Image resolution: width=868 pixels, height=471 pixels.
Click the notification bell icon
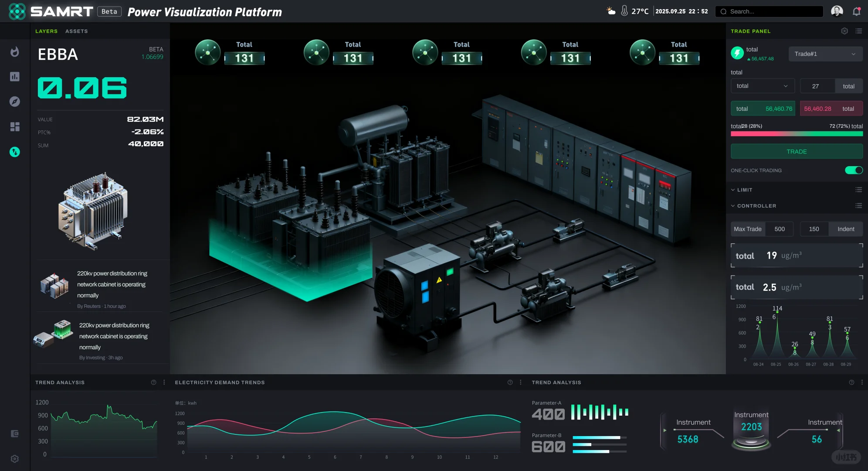(856, 12)
